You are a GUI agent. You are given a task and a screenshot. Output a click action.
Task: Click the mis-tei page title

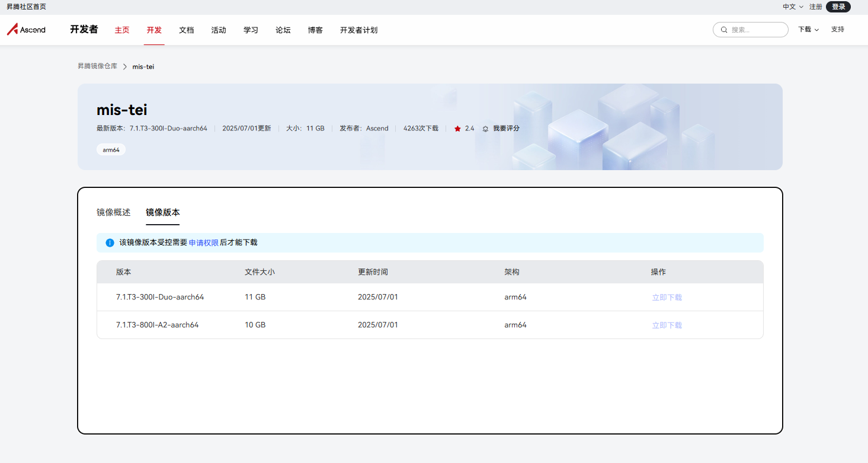pos(122,110)
